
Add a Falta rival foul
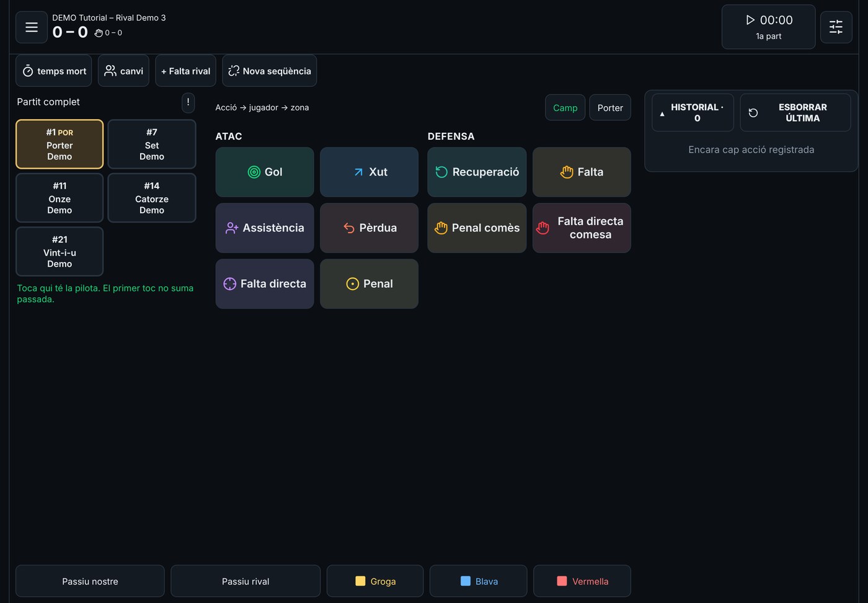click(185, 71)
